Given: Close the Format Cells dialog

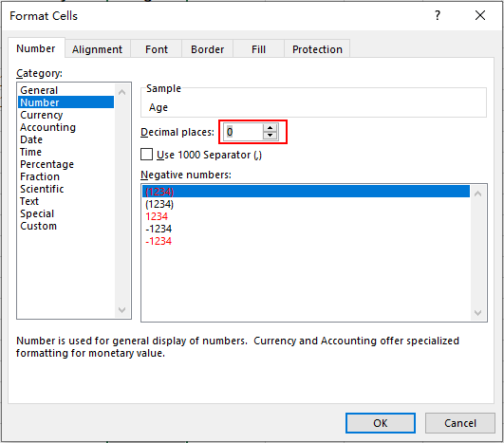Looking at the screenshot, I should [480, 15].
